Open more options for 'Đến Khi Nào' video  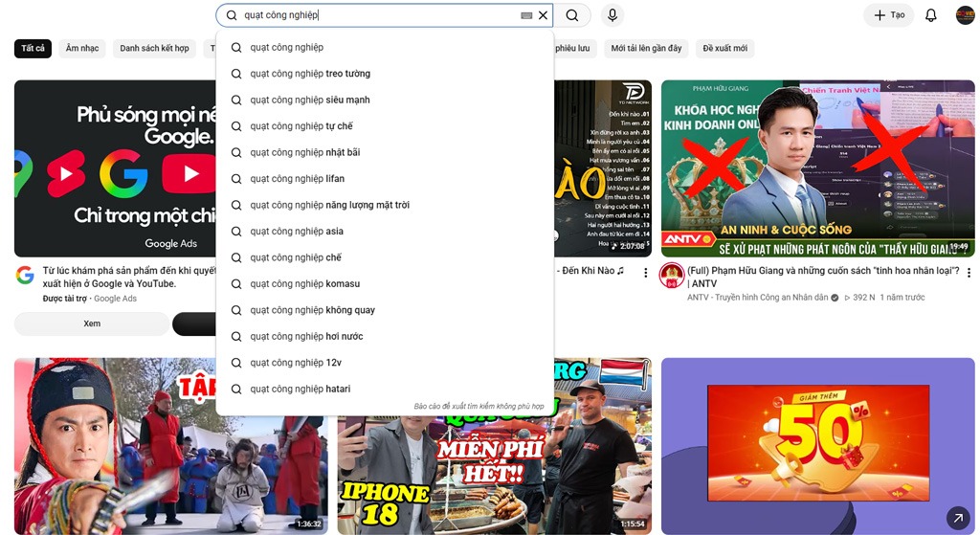click(x=646, y=273)
